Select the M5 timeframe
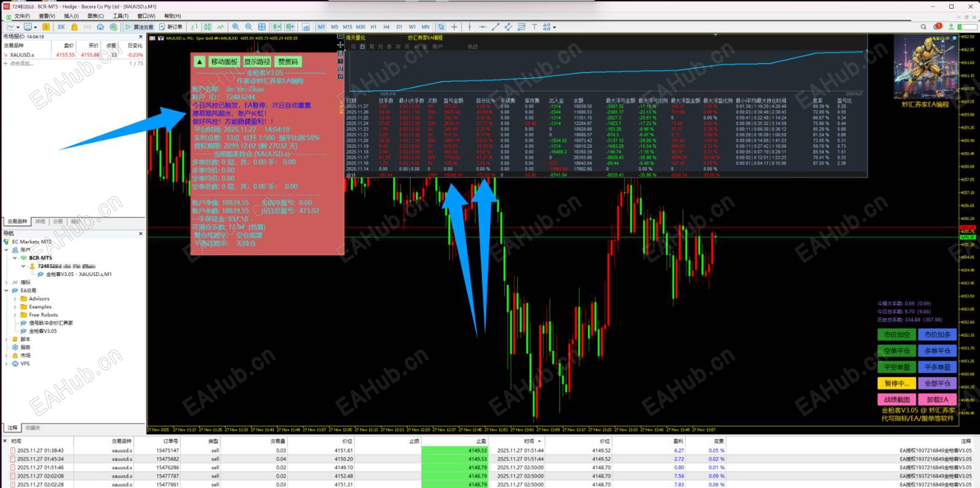This screenshot has height=488, width=980. [334, 27]
